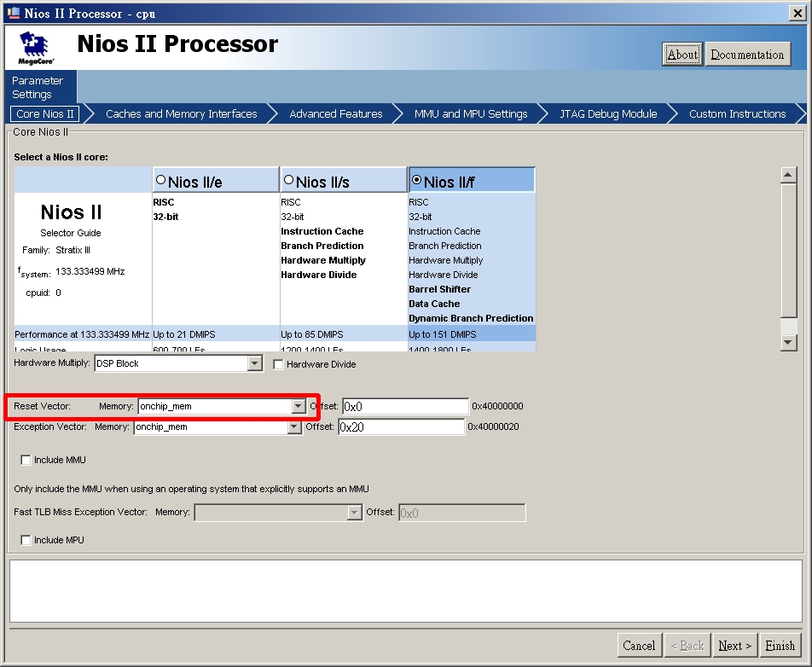Click the Reset Vector offset field

coord(405,407)
